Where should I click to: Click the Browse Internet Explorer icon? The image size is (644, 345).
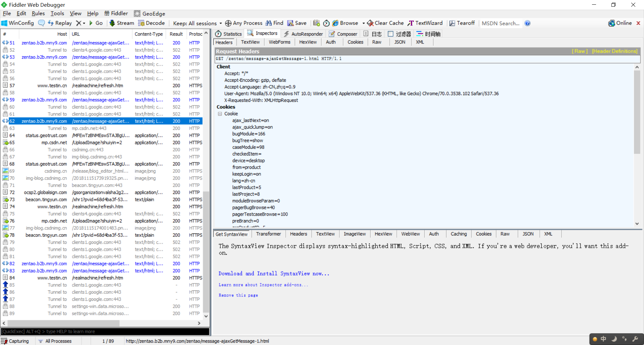pyautogui.click(x=335, y=23)
